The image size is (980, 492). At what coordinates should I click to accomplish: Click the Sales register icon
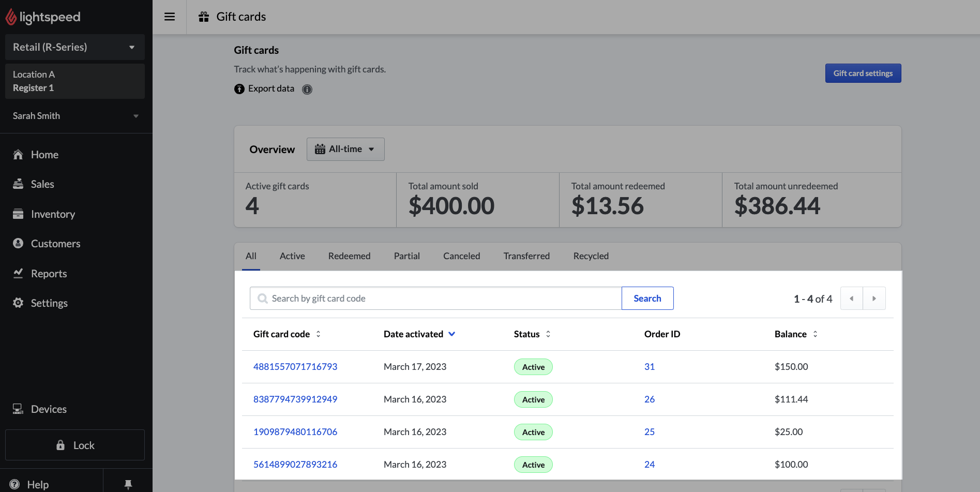point(18,184)
